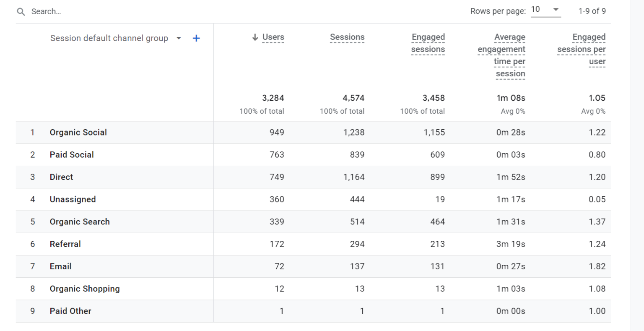Image resolution: width=644 pixels, height=331 pixels.
Task: Click Direct sessions value 1,164
Action: (x=354, y=177)
